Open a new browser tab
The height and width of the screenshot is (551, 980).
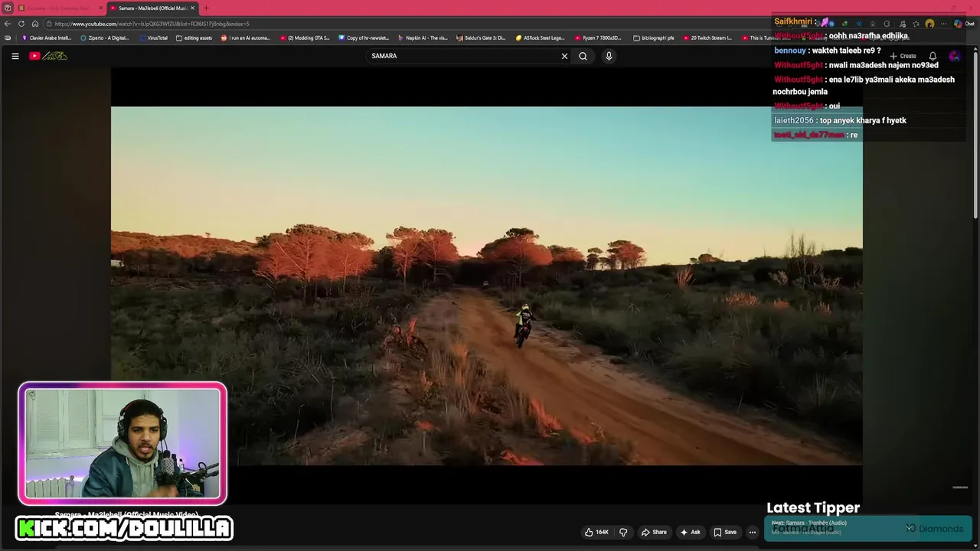click(x=205, y=8)
